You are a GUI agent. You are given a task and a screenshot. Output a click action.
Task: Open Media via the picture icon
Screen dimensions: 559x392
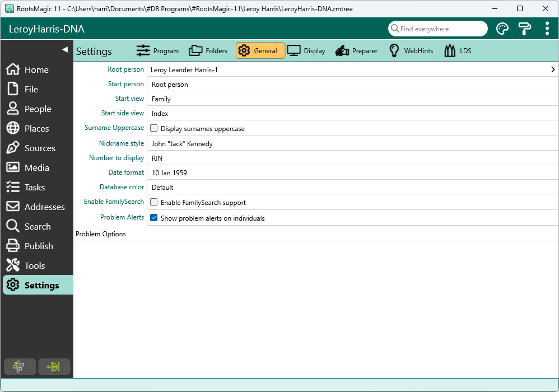click(x=13, y=167)
